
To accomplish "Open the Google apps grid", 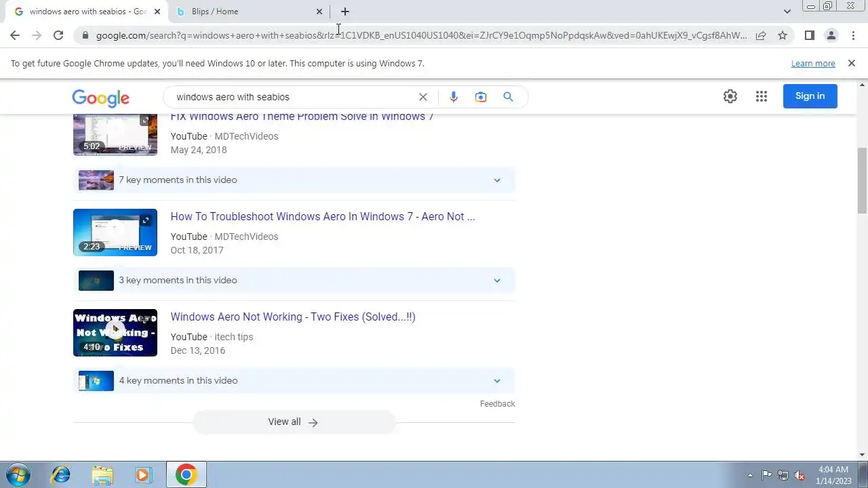I will click(x=762, y=96).
